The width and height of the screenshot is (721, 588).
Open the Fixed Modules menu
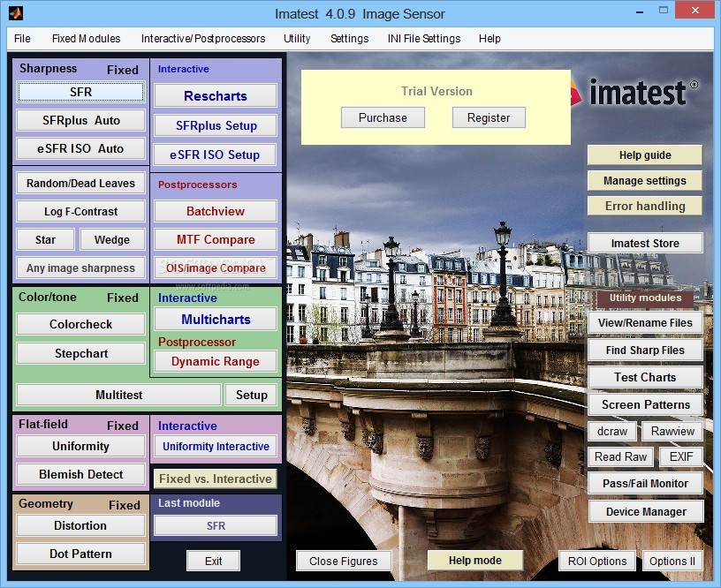point(86,39)
